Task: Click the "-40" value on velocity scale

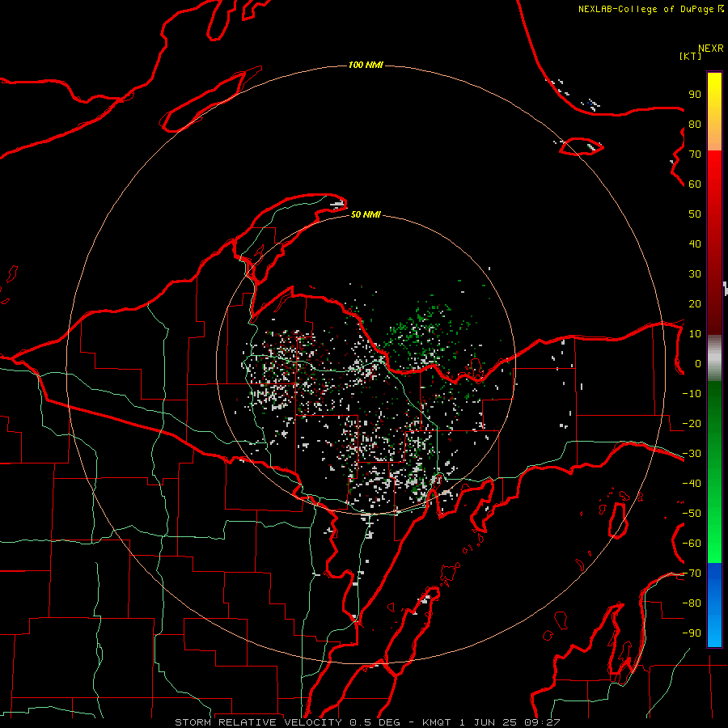Action: (x=692, y=484)
